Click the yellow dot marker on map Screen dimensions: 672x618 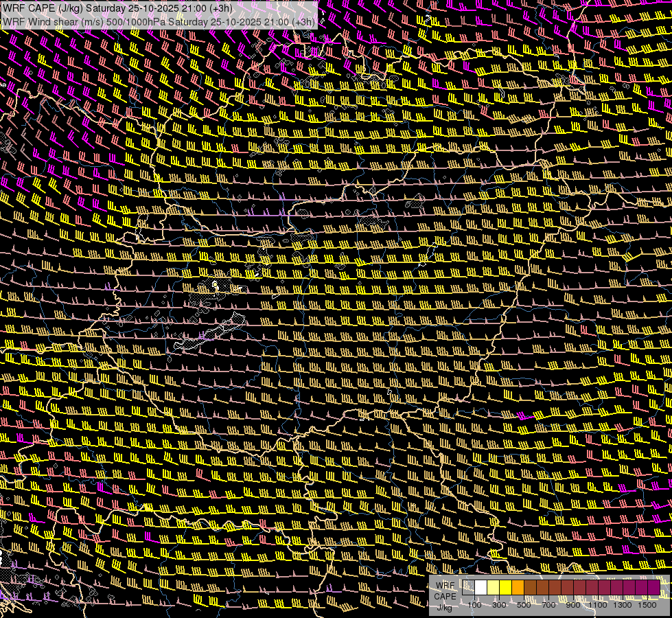point(215,284)
